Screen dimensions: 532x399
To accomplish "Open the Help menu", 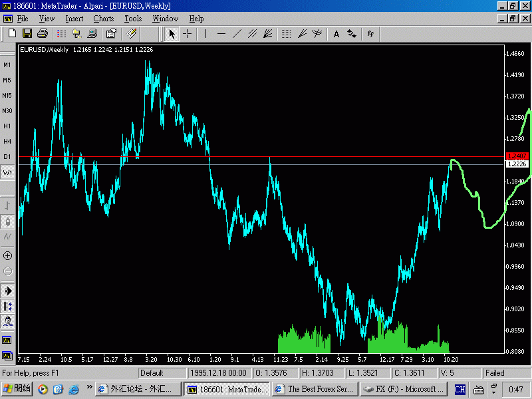I will point(196,19).
